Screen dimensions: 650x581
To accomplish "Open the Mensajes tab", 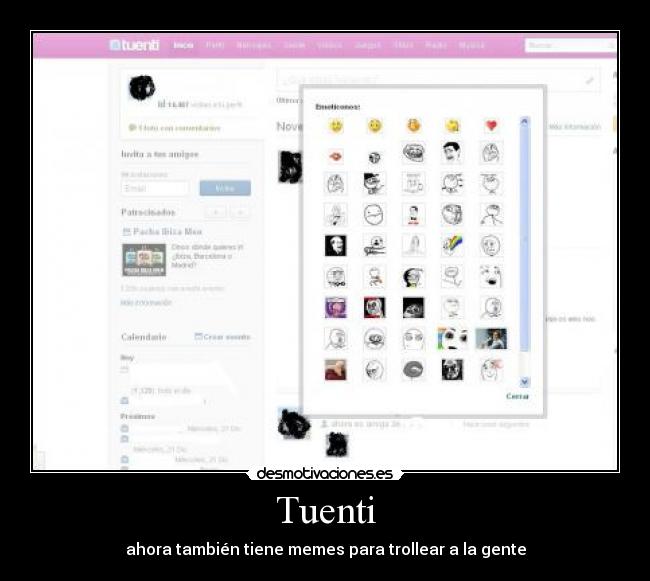I will [x=254, y=45].
